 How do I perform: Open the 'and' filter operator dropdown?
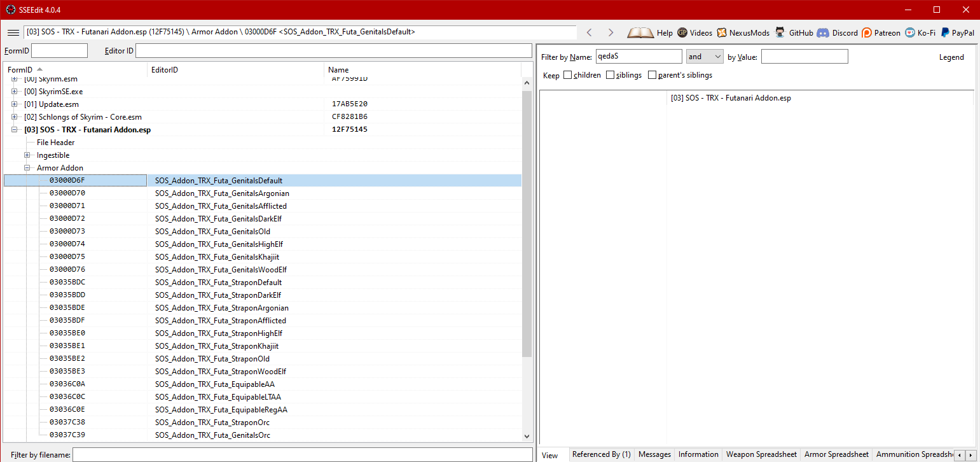point(705,57)
